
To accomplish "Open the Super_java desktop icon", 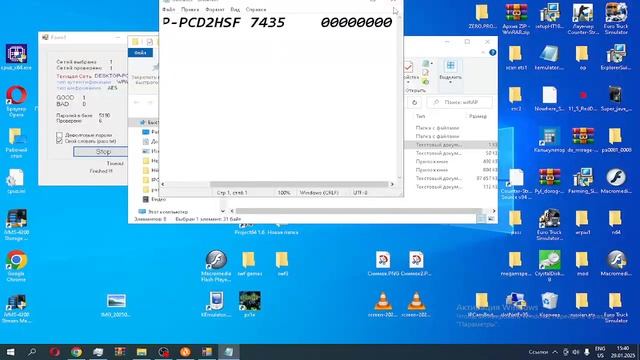I will (616, 99).
